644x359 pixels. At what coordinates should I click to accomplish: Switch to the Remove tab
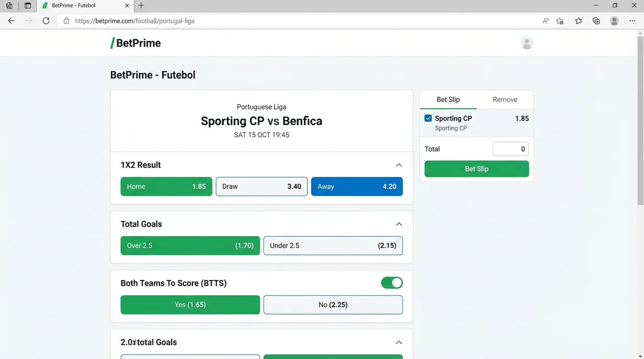pyautogui.click(x=505, y=100)
